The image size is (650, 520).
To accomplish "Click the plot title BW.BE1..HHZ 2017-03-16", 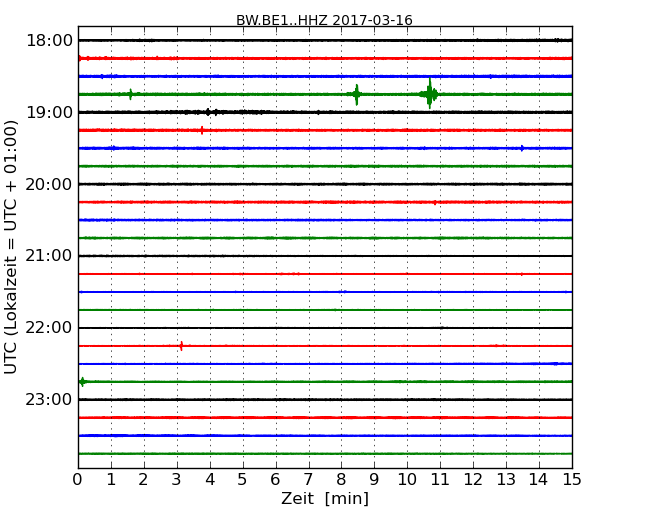I will 324,20.
